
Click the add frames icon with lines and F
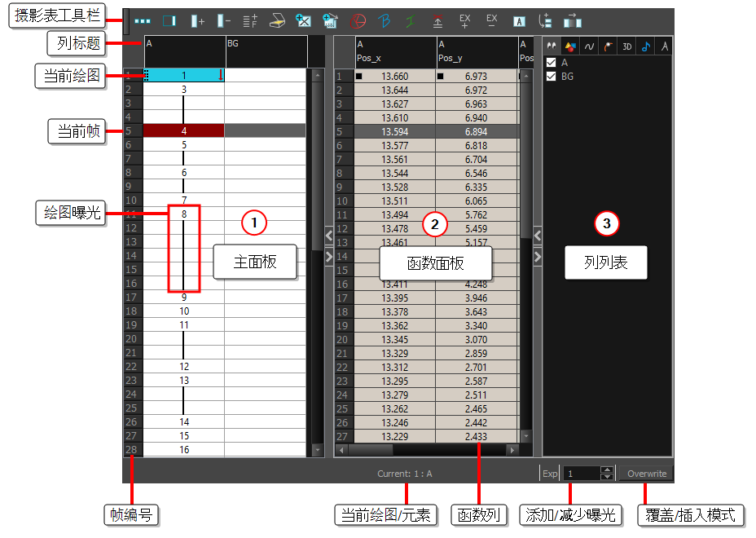tap(250, 20)
